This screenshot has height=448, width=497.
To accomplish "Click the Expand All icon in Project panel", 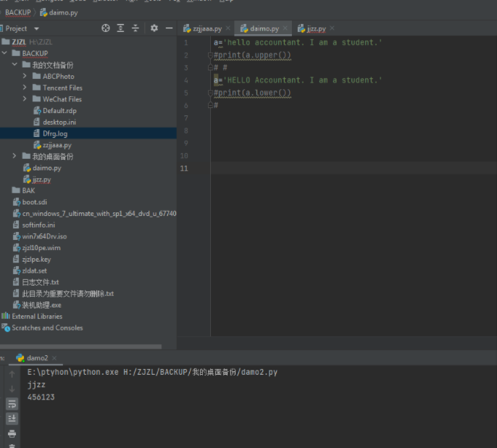I will click(120, 28).
